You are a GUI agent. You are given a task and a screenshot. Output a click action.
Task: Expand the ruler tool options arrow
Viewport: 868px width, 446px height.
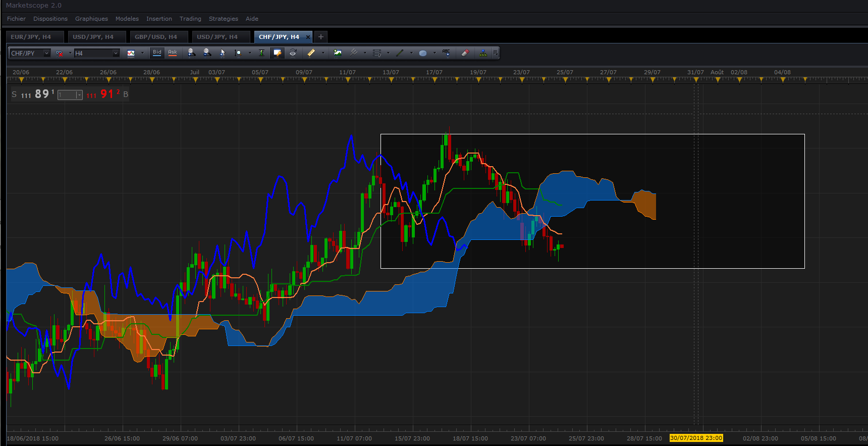point(323,53)
